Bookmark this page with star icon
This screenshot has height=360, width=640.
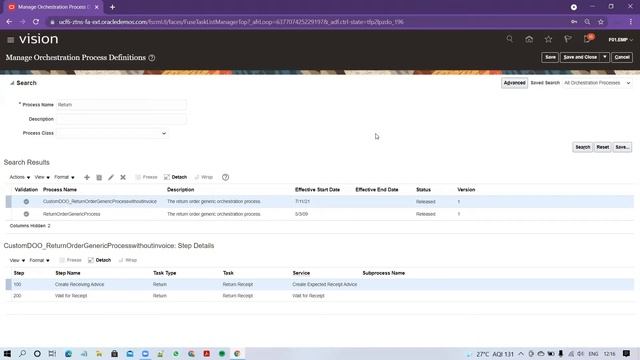[601, 22]
